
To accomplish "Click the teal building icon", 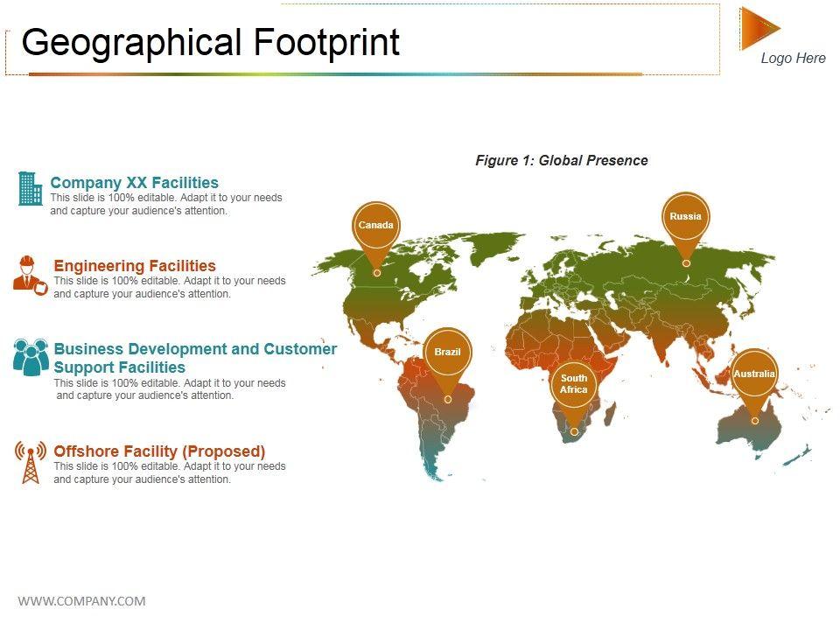I will pos(30,189).
